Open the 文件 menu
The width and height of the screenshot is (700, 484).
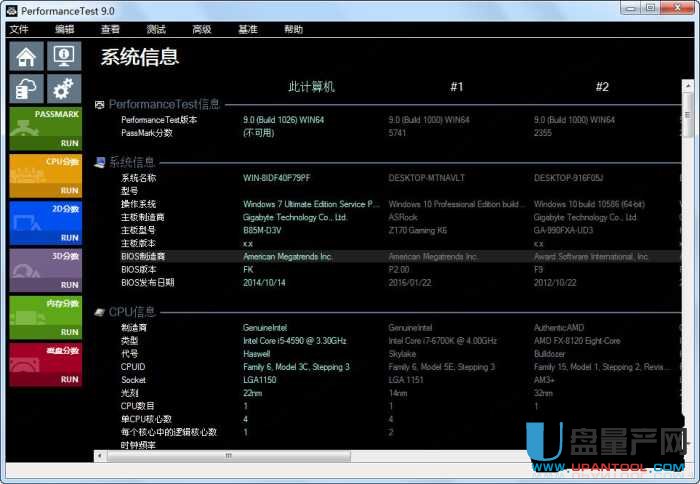click(x=19, y=30)
